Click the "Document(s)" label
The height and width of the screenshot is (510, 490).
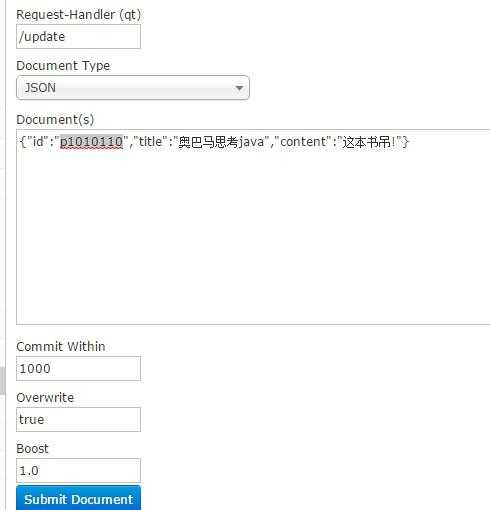coord(55,119)
